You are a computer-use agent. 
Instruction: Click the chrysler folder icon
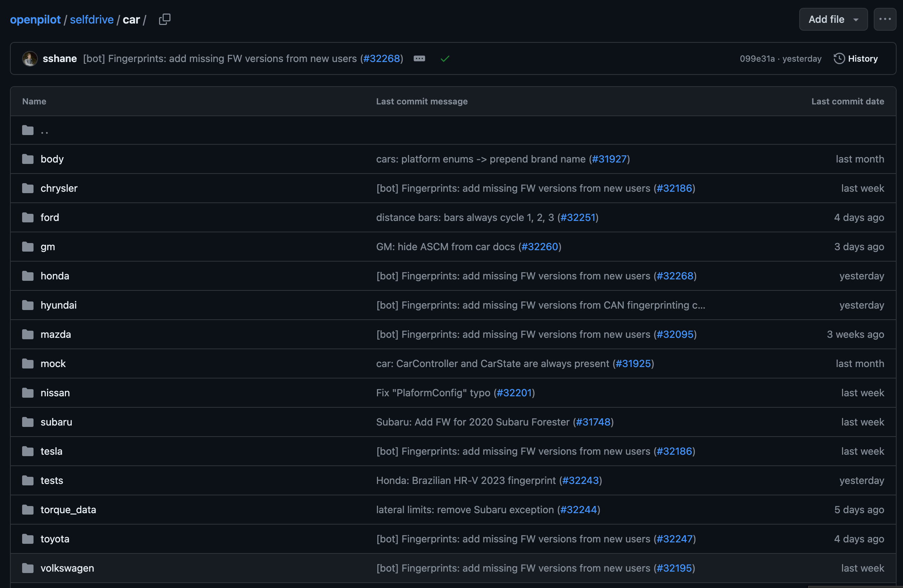(28, 188)
